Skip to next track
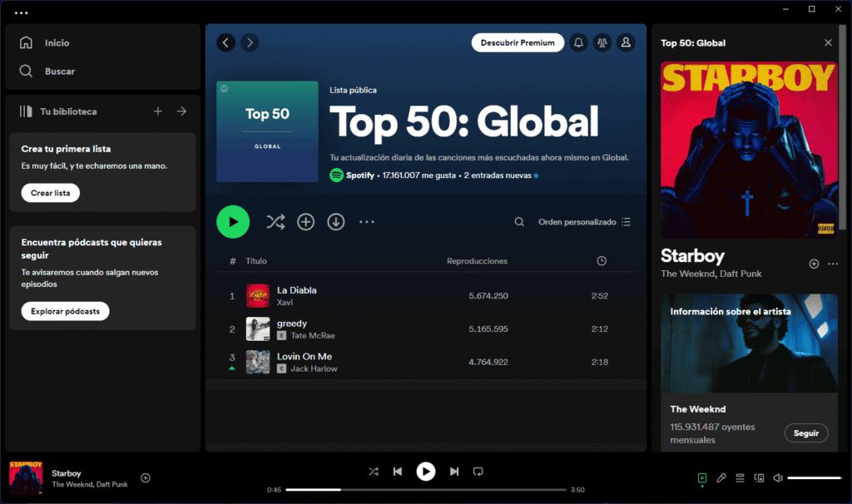The height and width of the screenshot is (504, 852). [454, 472]
